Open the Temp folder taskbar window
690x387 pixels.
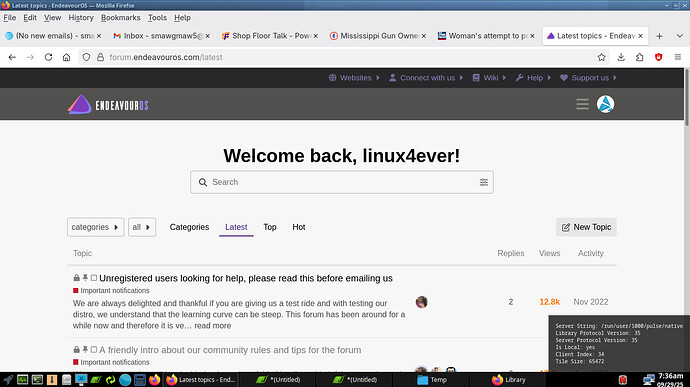tap(431, 380)
